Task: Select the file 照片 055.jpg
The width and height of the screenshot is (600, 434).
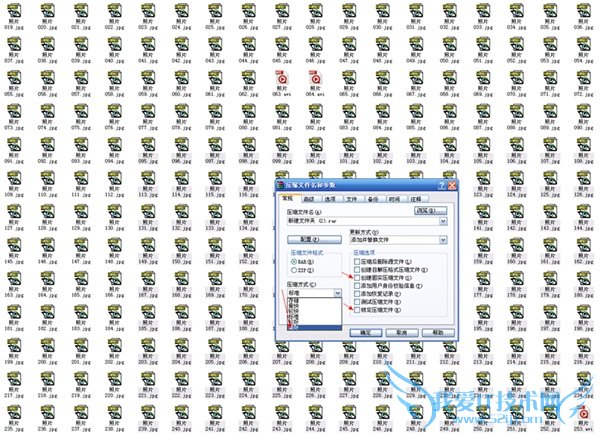Action: tap(14, 83)
